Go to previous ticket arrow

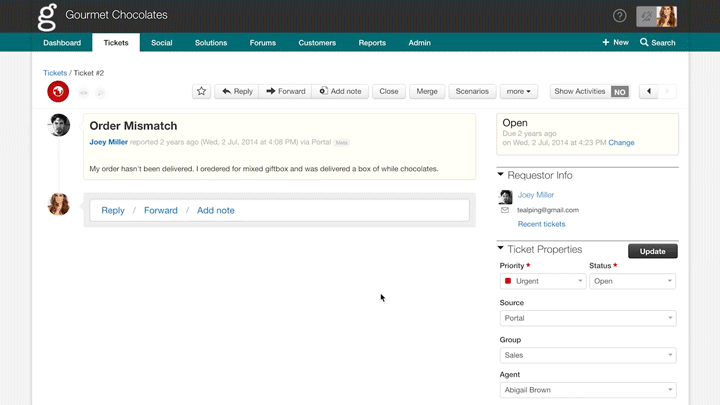point(649,91)
